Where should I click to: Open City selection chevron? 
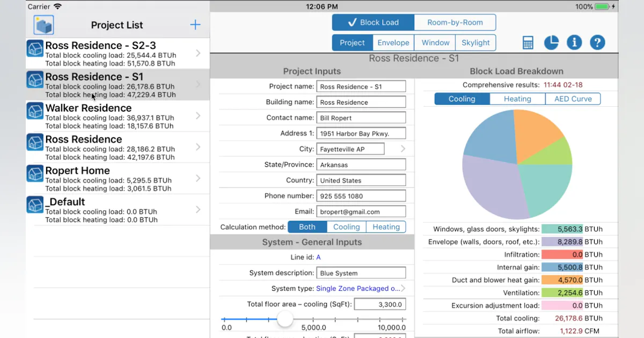point(403,149)
